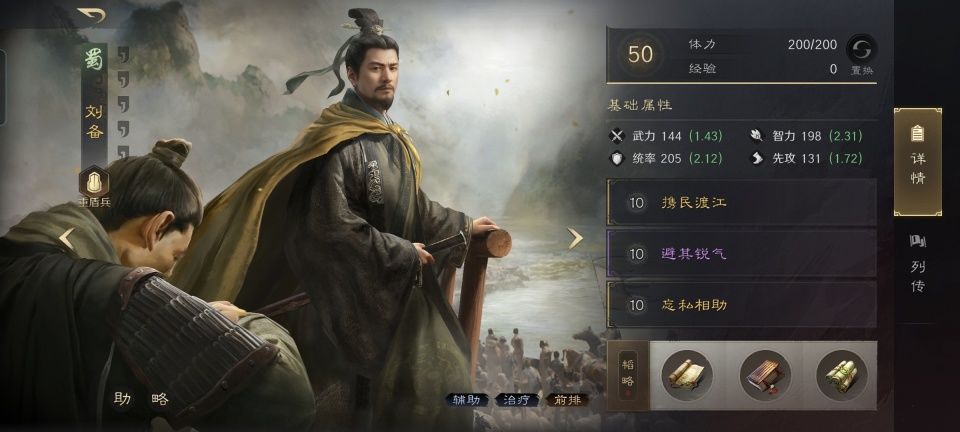
Task: Expand the 携民渡江 skill entry
Action: 741,202
